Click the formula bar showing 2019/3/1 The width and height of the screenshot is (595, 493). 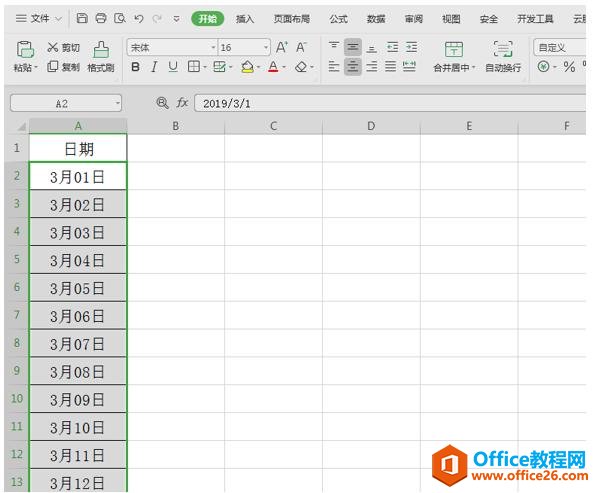pos(390,103)
